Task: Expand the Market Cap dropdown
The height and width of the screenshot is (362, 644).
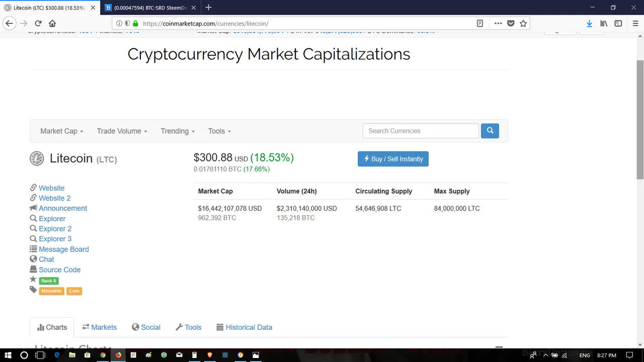Action: [x=61, y=131]
